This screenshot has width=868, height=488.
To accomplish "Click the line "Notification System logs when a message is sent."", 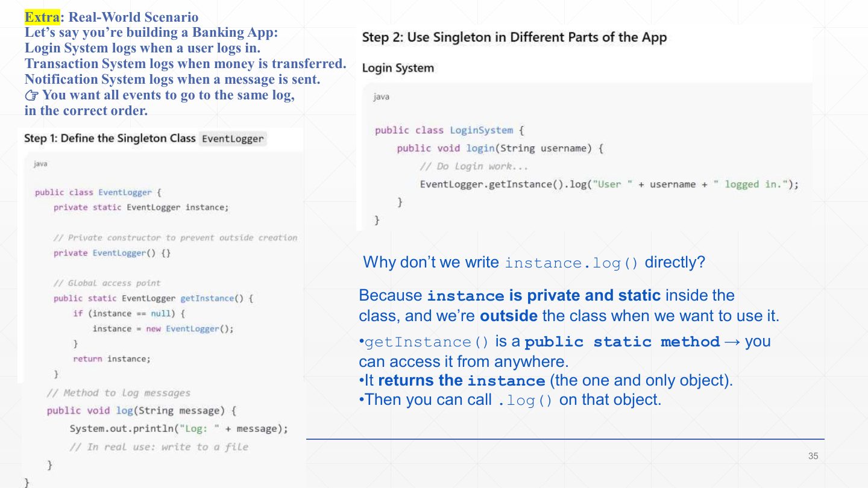I will click(x=172, y=80).
